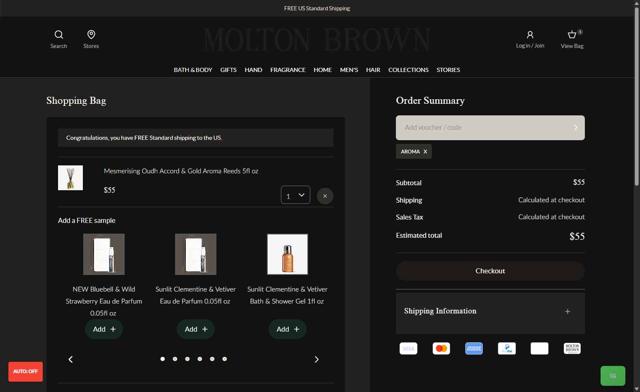Select the Mastercard payment icon
The image size is (640, 392).
441,348
